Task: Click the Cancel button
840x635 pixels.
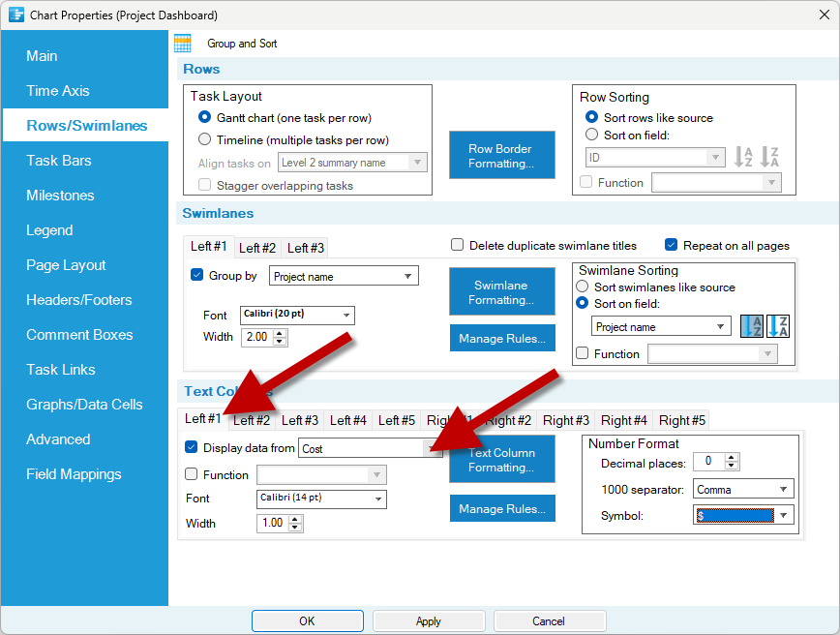Action: [x=549, y=621]
